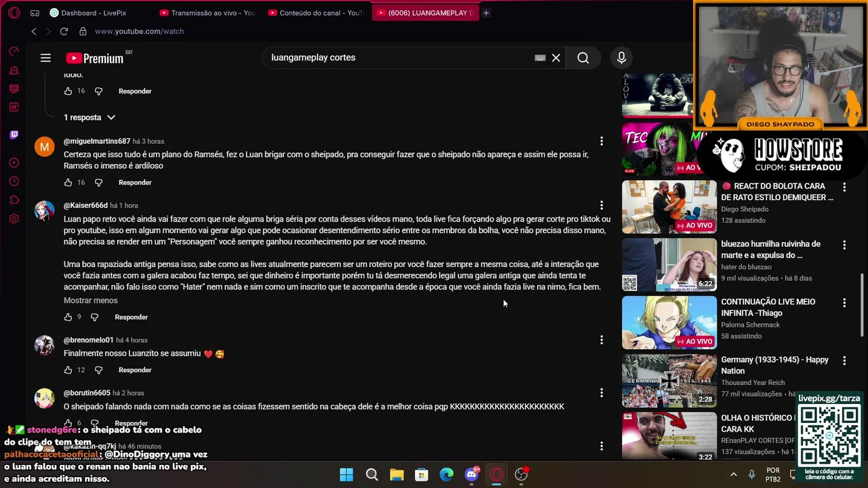Click the magnifier search button

pyautogui.click(x=583, y=58)
